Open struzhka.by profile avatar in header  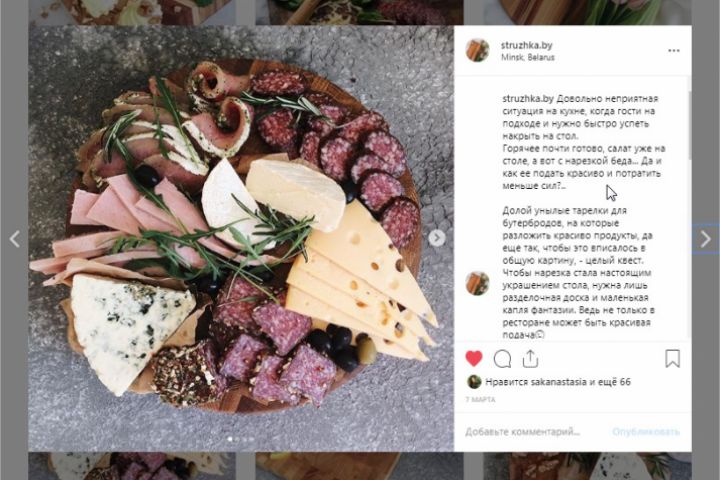(x=478, y=50)
